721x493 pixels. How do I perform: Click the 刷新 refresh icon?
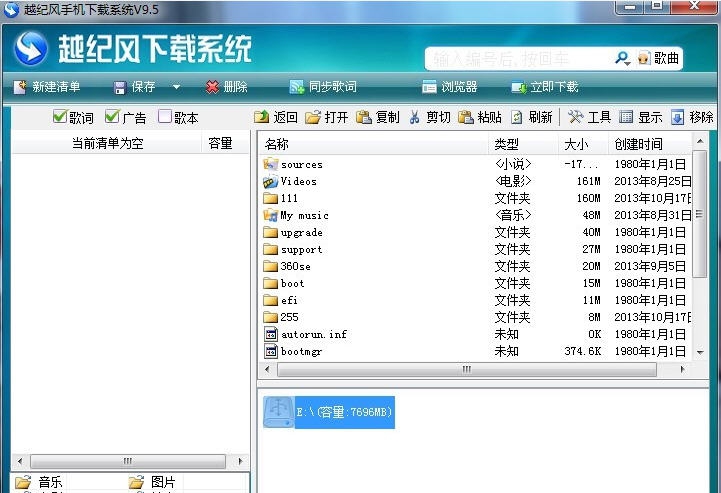pos(517,117)
